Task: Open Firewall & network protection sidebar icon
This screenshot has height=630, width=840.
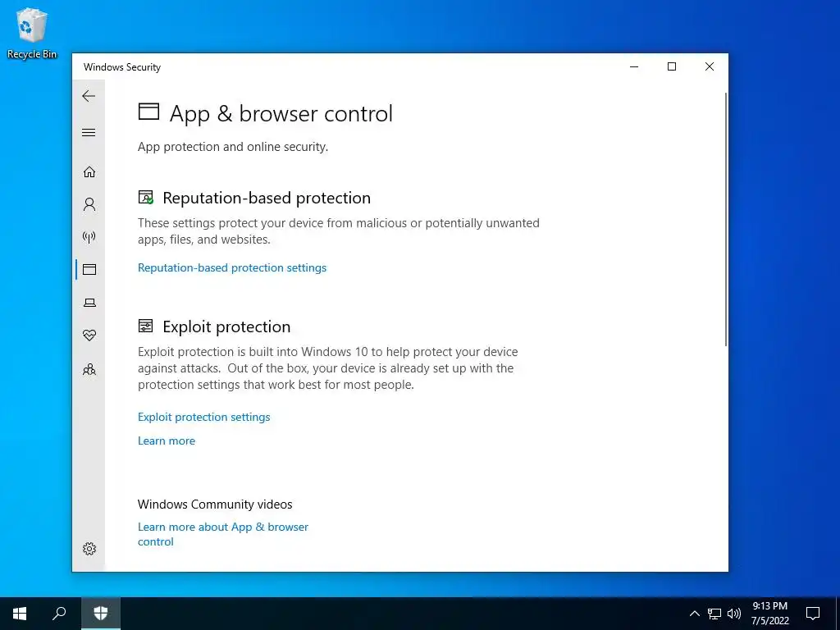Action: coord(89,237)
